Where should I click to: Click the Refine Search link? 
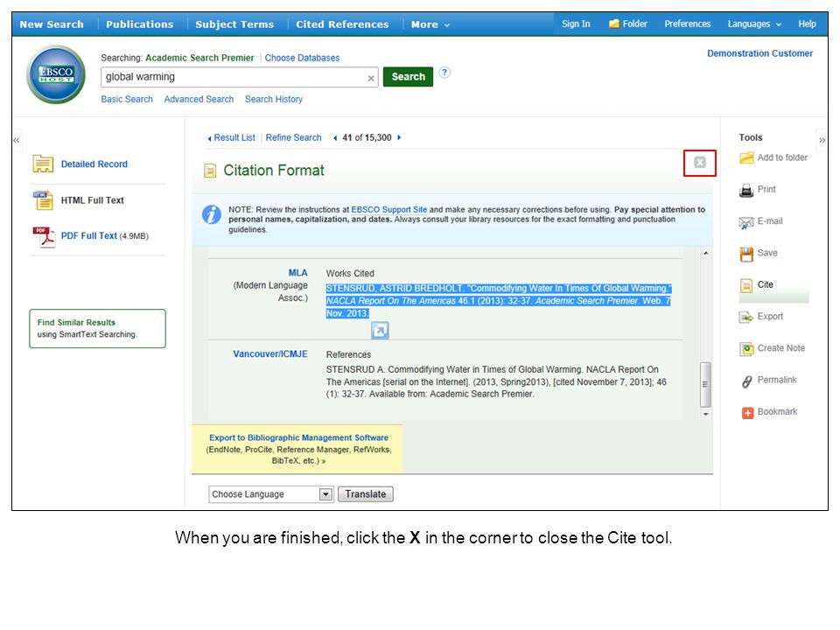click(294, 137)
